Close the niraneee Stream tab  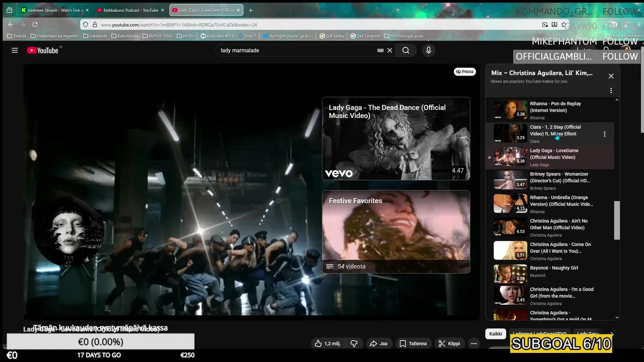tap(87, 10)
